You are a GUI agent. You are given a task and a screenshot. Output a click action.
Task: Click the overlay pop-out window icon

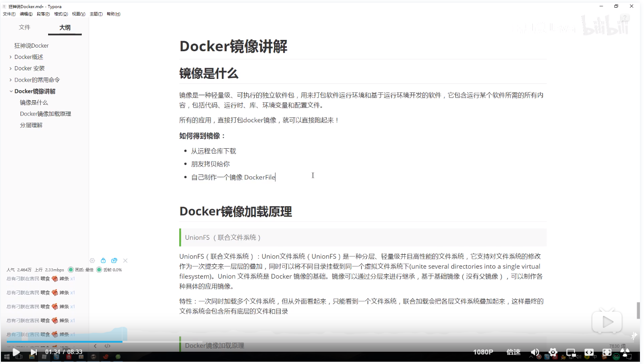tap(114, 261)
